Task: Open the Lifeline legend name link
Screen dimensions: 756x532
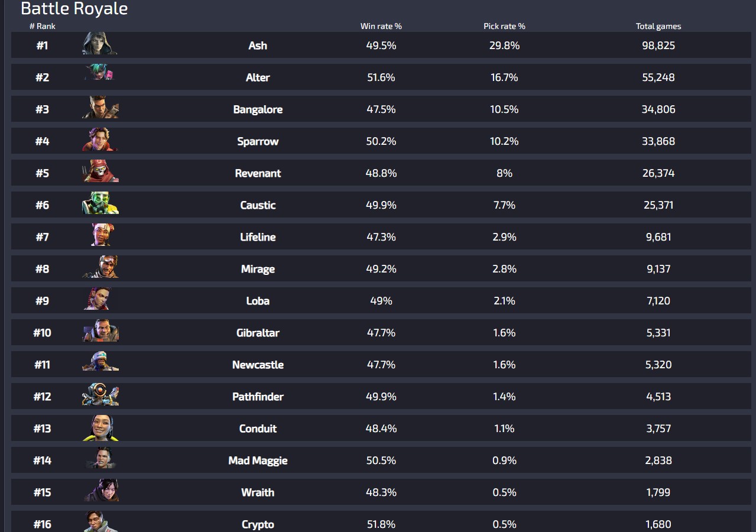Action: (x=258, y=237)
